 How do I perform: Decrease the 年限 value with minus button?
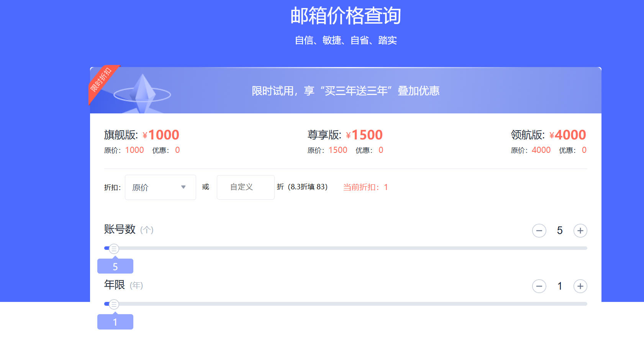coord(539,286)
